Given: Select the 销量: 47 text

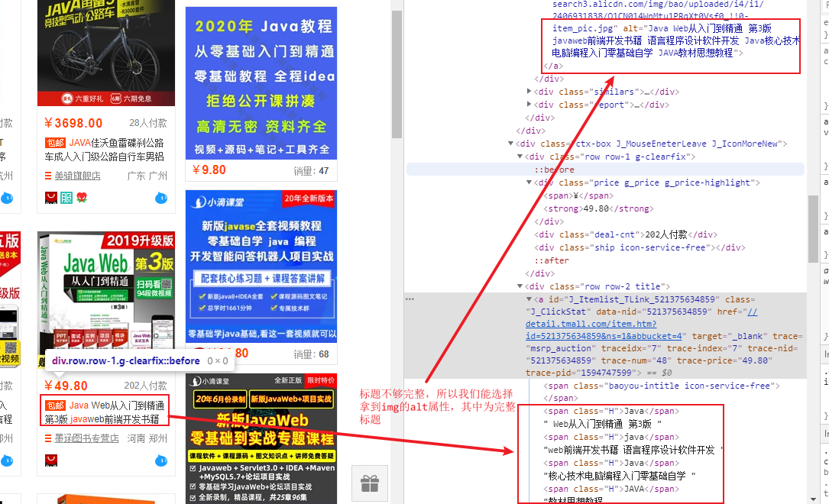Looking at the screenshot, I should [x=311, y=170].
